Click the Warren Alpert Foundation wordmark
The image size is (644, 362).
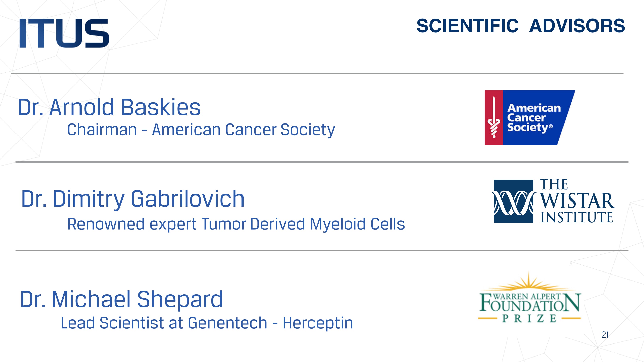tap(529, 302)
